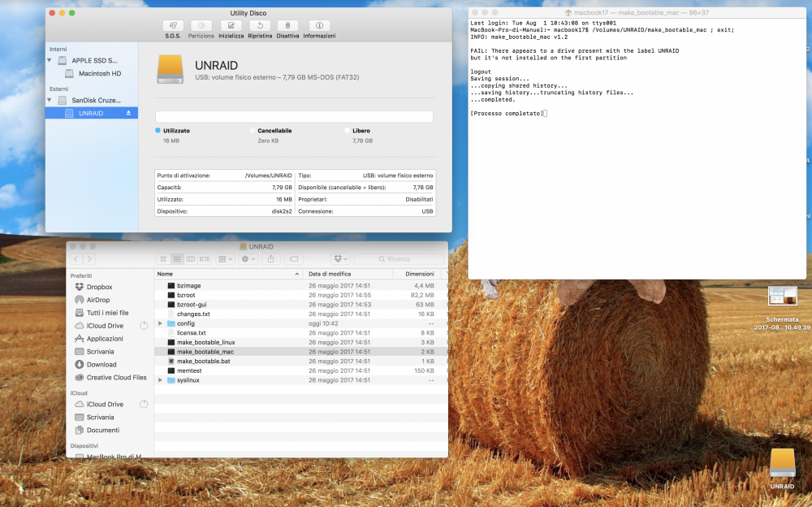This screenshot has width=812, height=507.
Task: Open the Finder action gear dropdown
Action: [248, 258]
